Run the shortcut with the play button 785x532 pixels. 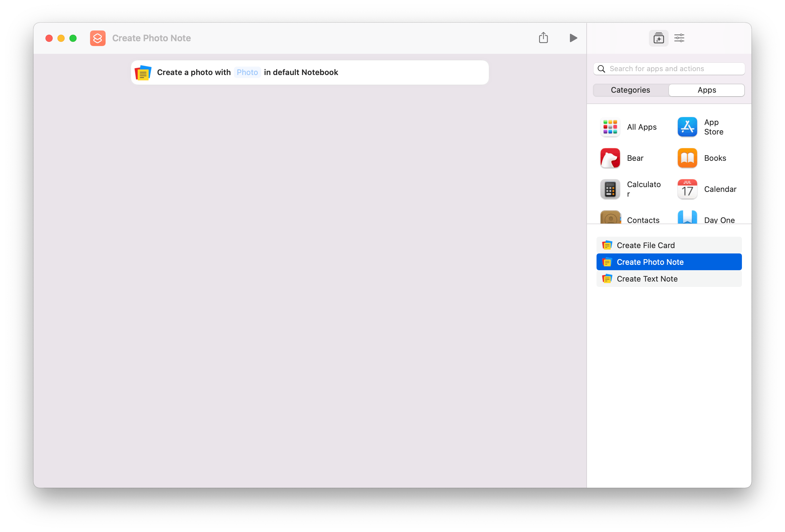[573, 38]
